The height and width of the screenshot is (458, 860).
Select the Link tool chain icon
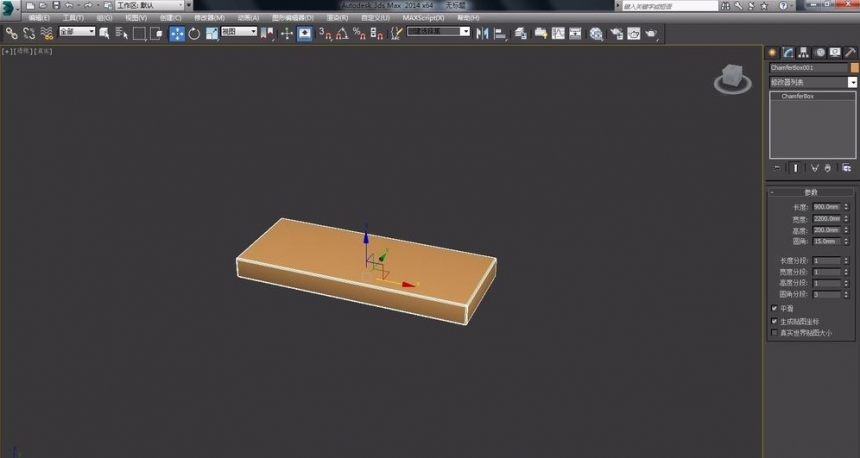(12, 33)
